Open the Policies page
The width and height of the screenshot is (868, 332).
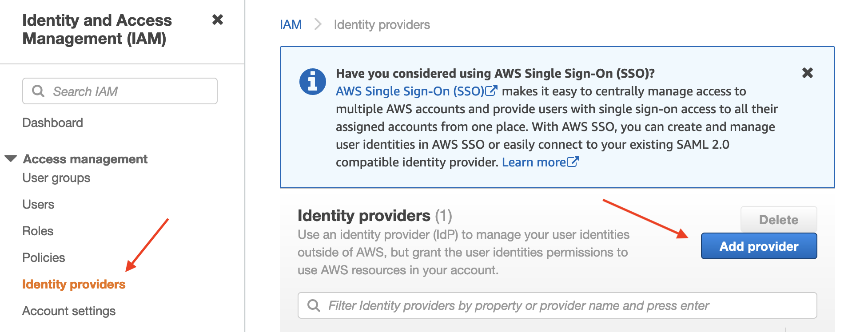(x=44, y=258)
